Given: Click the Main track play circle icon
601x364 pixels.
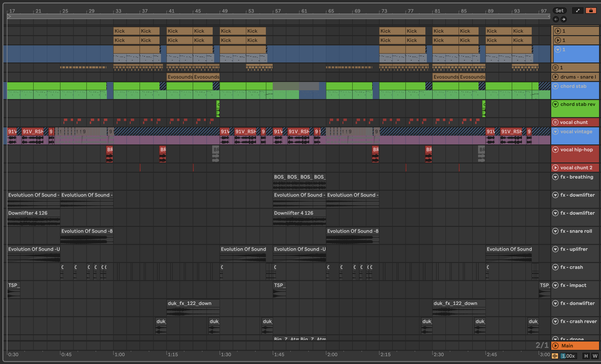Looking at the screenshot, I should coord(555,346).
